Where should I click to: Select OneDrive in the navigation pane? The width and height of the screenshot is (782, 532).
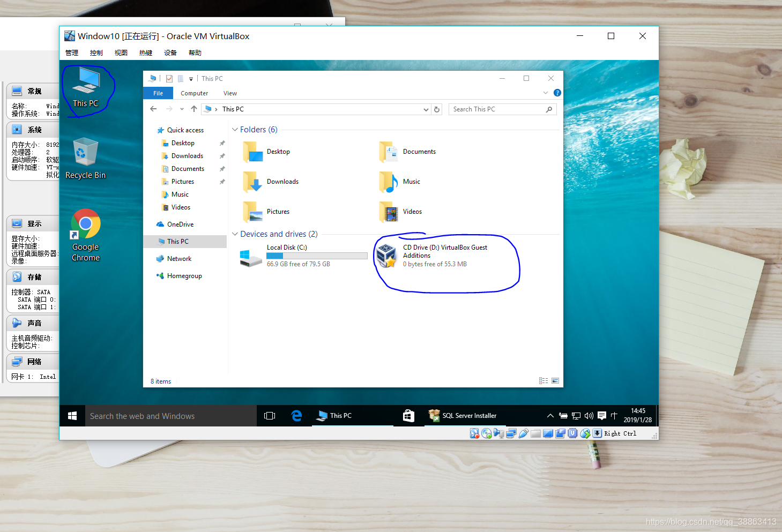[180, 224]
